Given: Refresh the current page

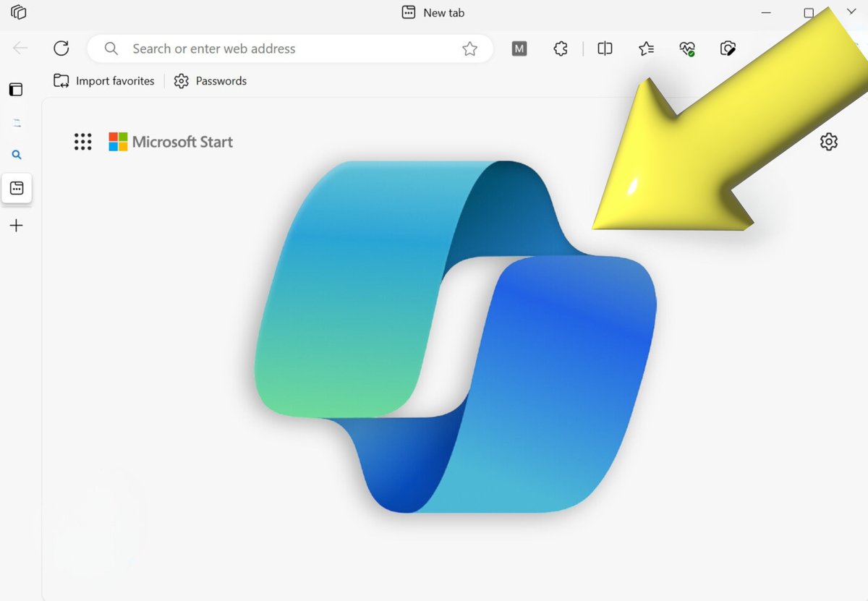Looking at the screenshot, I should click(x=61, y=48).
